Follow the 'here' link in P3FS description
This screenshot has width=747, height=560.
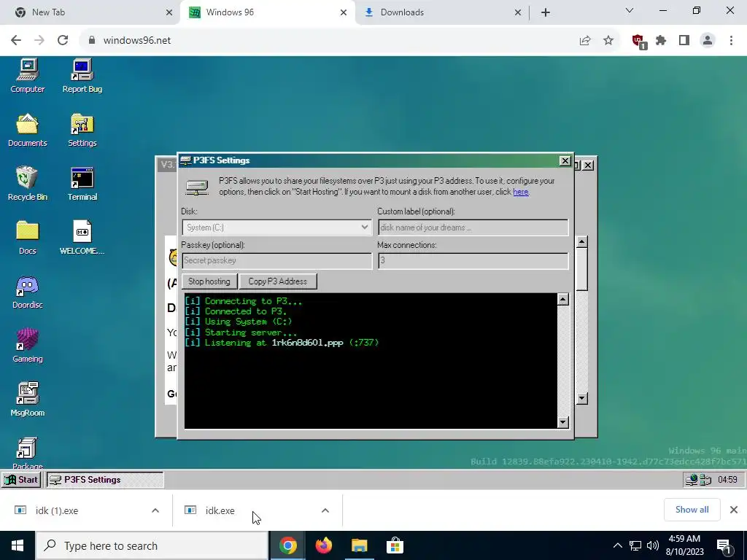point(520,192)
